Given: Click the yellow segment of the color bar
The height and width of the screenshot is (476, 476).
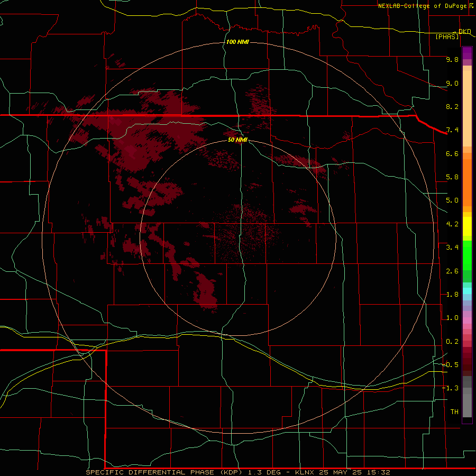Looking at the screenshot, I should click(467, 226).
